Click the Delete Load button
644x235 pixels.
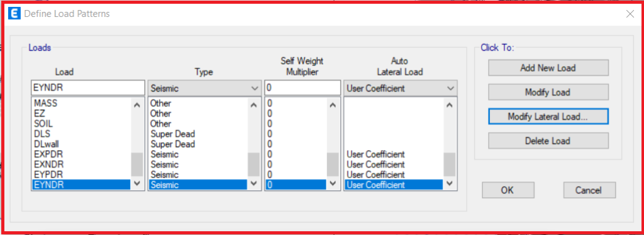pos(548,141)
